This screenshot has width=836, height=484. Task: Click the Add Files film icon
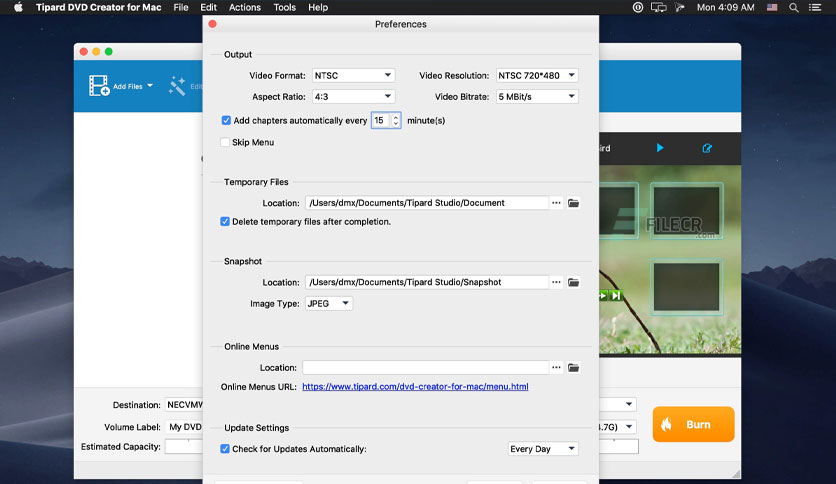coord(99,86)
